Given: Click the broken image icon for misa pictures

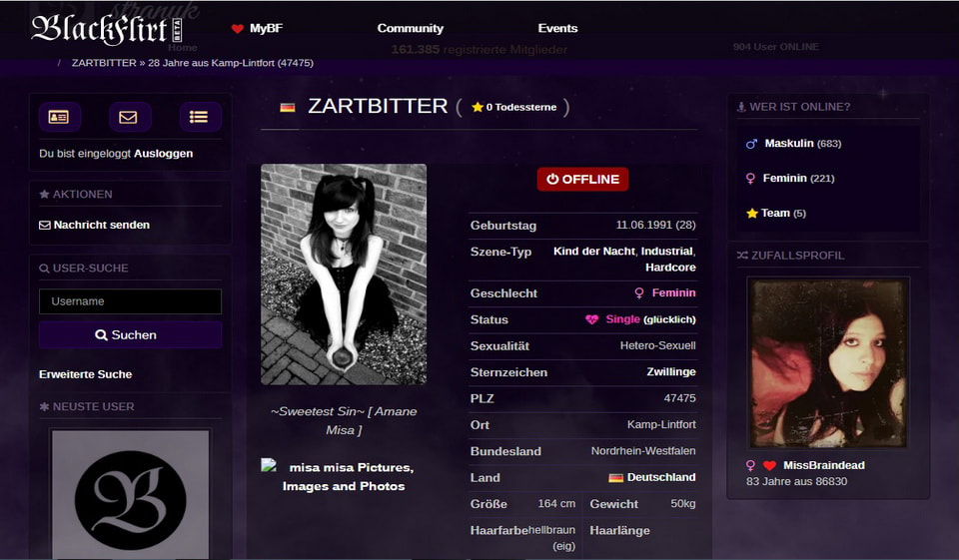Looking at the screenshot, I should pos(269,464).
